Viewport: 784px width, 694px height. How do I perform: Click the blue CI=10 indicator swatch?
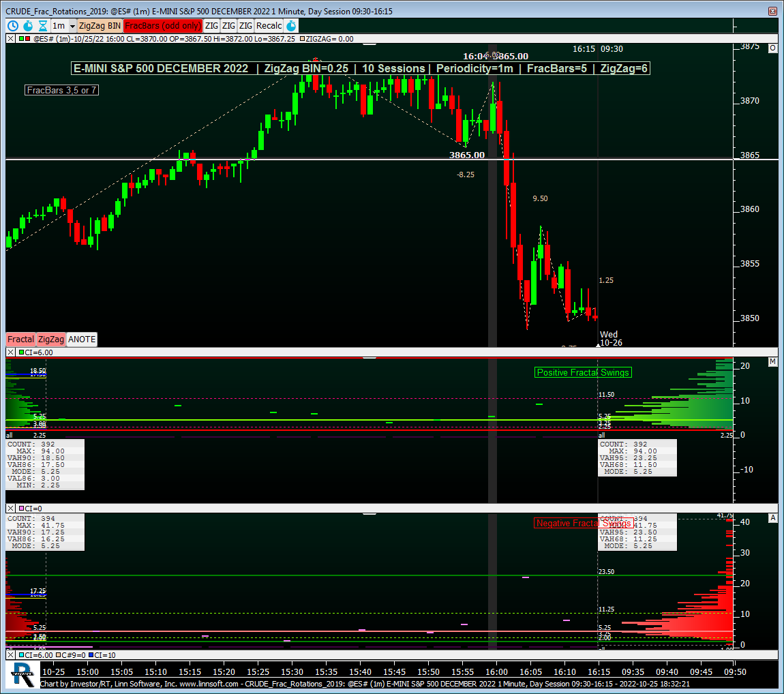coord(91,655)
